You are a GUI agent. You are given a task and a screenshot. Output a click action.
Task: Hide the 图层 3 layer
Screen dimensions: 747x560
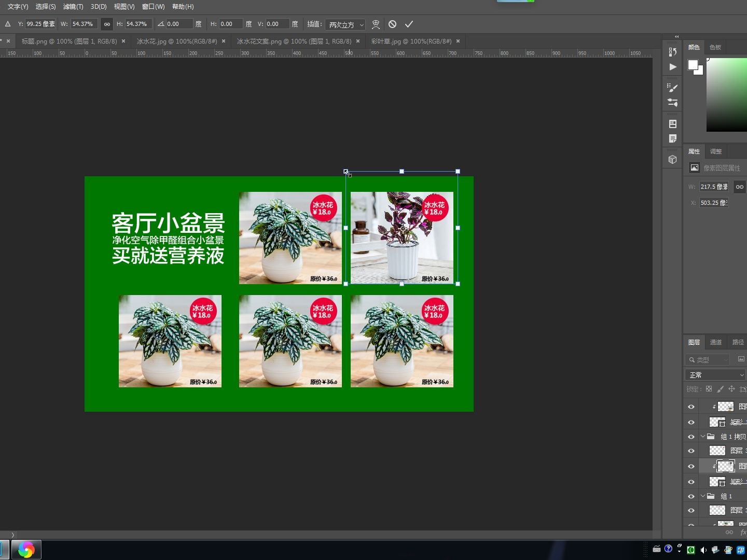(691, 450)
